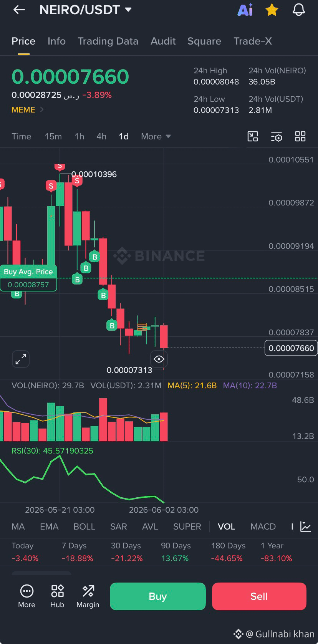Expand the NEIRO/USDT pair dropdown
This screenshot has height=644, width=318.
[x=128, y=10]
